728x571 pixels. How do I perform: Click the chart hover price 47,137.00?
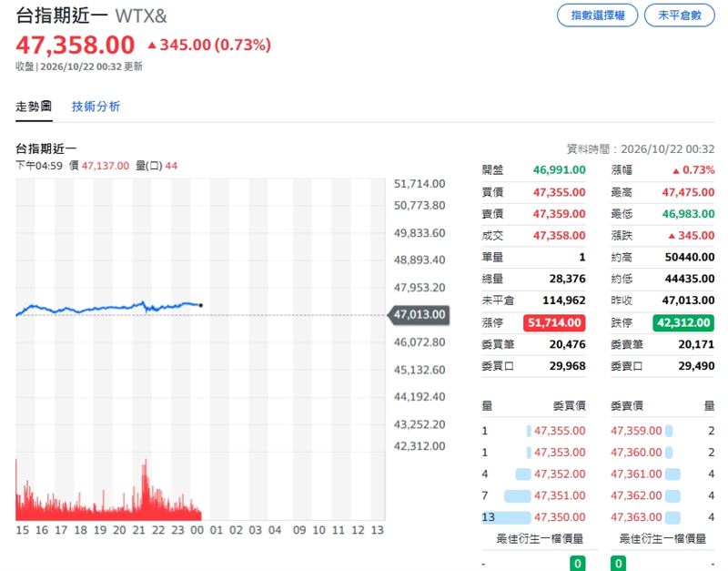106,166
